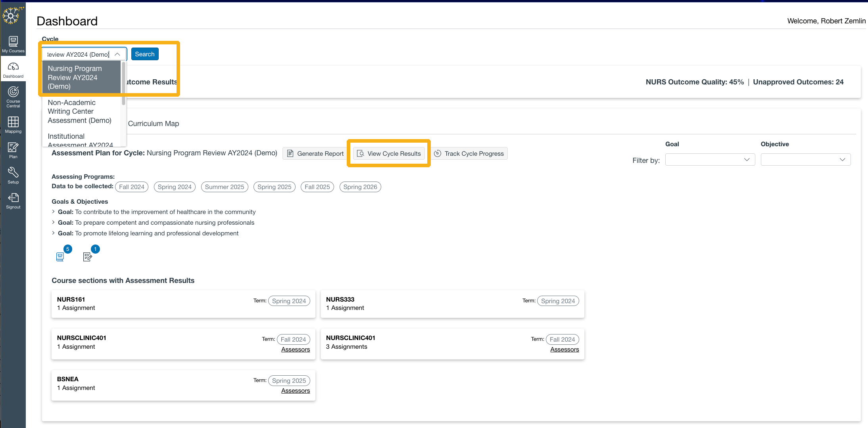Image resolution: width=868 pixels, height=428 pixels.
Task: Click Assessors link for NURSCLINIC401 3 Assignments
Action: 565,350
